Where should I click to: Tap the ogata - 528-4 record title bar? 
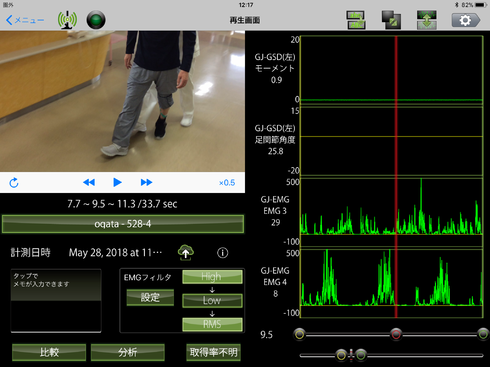click(123, 224)
